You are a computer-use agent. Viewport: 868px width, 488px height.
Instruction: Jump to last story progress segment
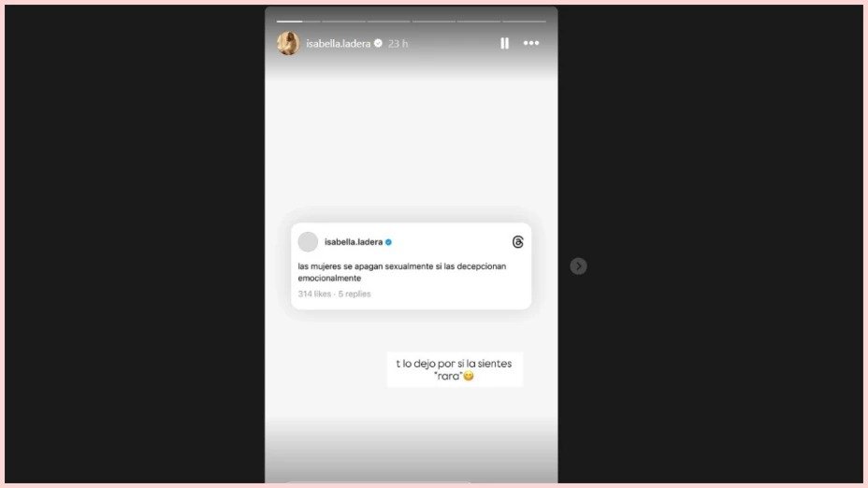tap(524, 22)
